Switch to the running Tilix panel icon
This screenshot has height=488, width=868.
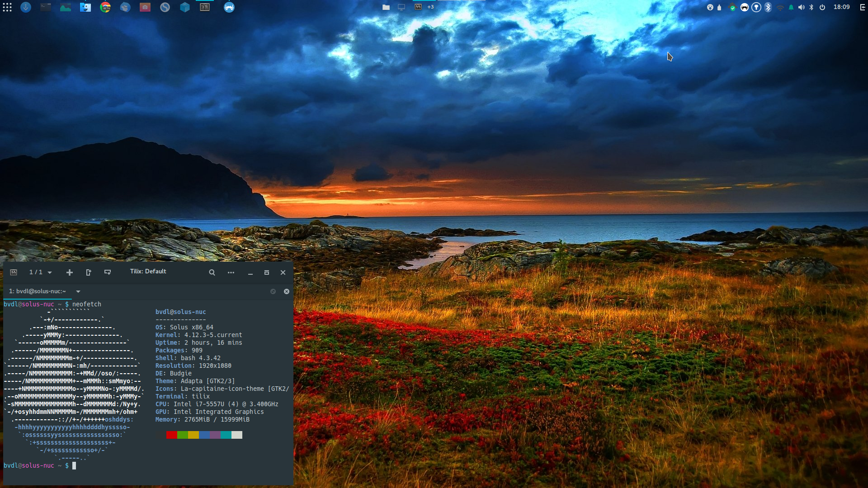pos(205,7)
